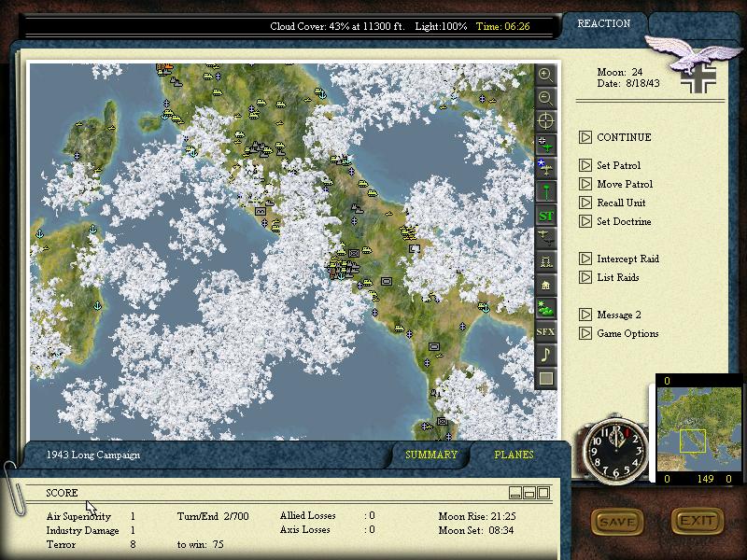Click CONTINUE to advance the turn

624,137
